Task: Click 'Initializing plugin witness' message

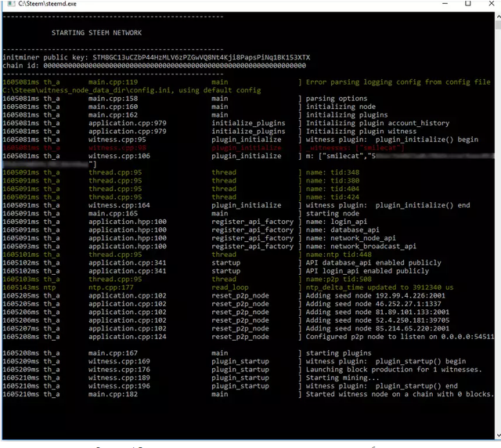Action: (x=361, y=132)
